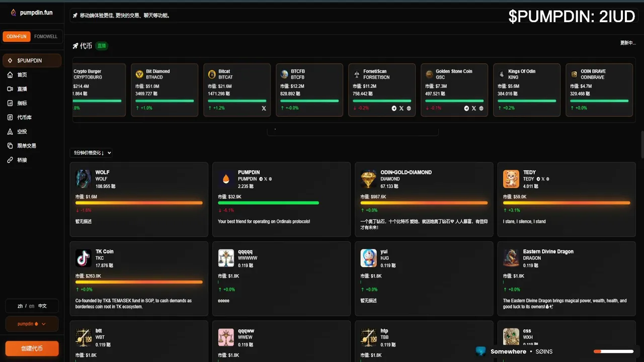Open the X link on PUMPDIN card
Screen dimensions: 644x362
[266, 179]
